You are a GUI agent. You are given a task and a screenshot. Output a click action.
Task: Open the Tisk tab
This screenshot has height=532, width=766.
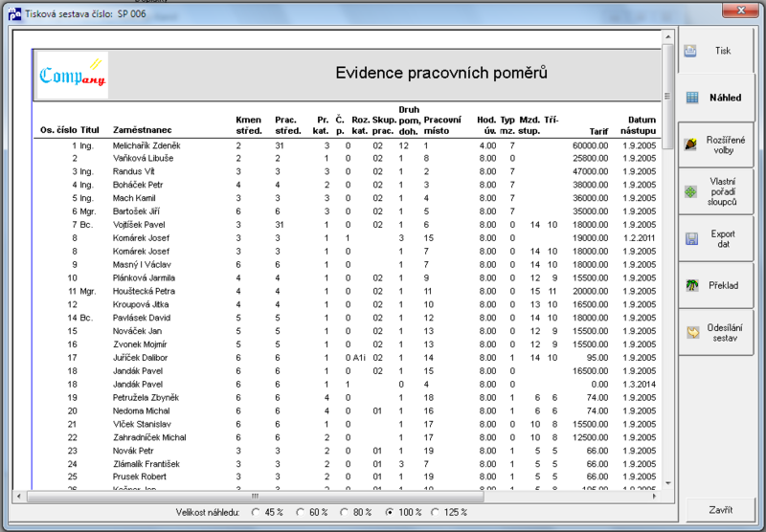(x=715, y=51)
